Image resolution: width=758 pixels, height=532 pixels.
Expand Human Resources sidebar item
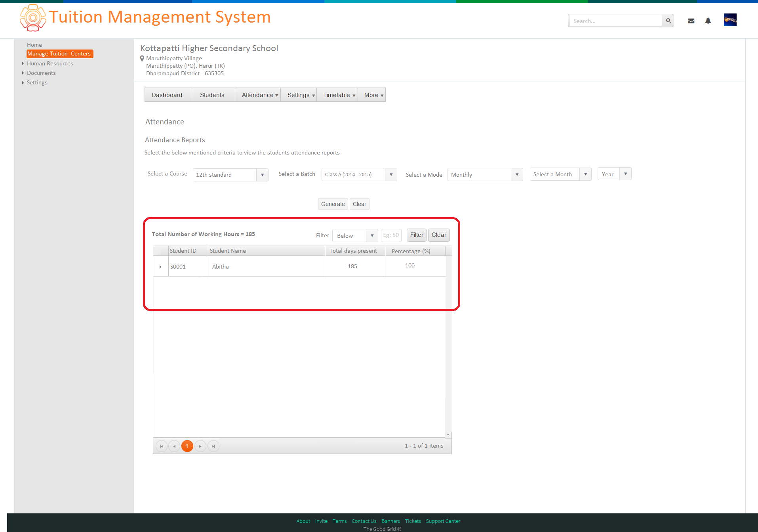(23, 63)
